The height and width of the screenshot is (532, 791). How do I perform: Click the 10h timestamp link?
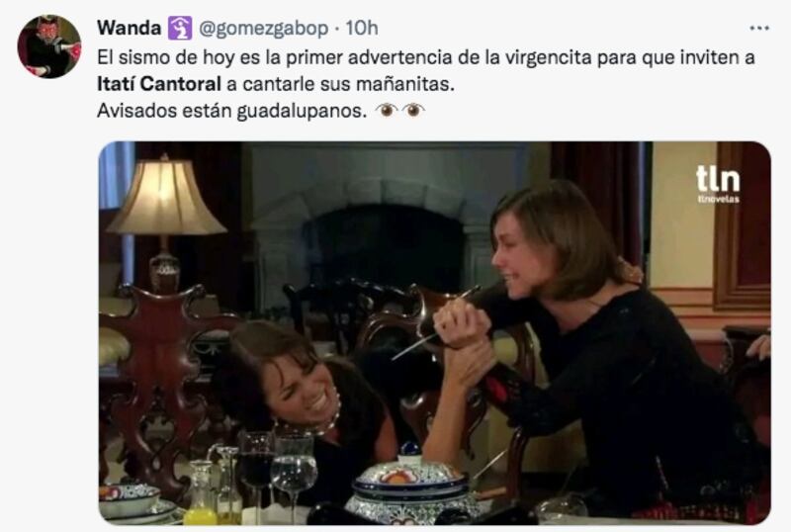click(362, 28)
